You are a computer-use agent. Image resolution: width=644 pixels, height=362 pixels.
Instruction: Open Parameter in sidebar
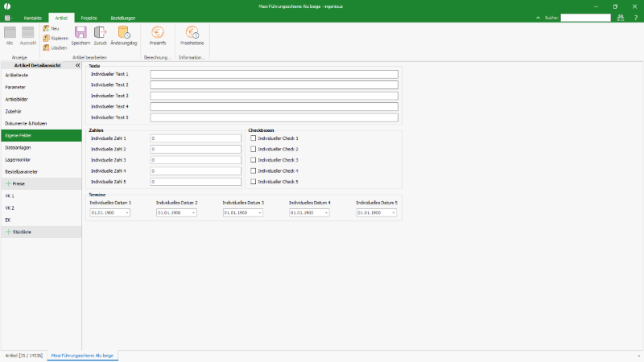(x=41, y=87)
